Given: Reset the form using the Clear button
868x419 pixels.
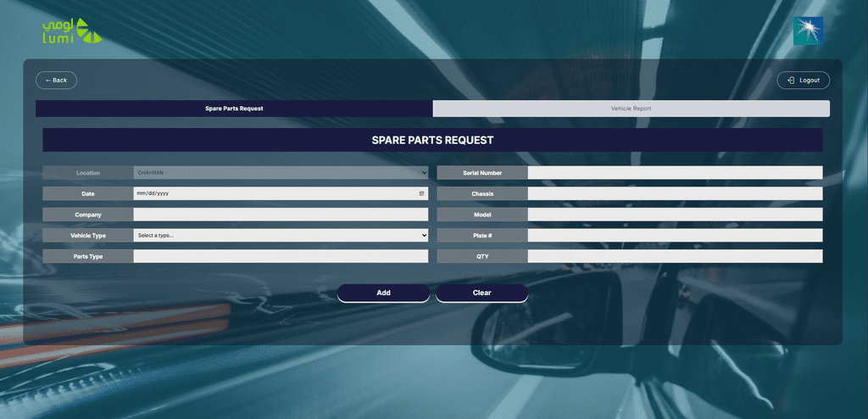Looking at the screenshot, I should 482,293.
